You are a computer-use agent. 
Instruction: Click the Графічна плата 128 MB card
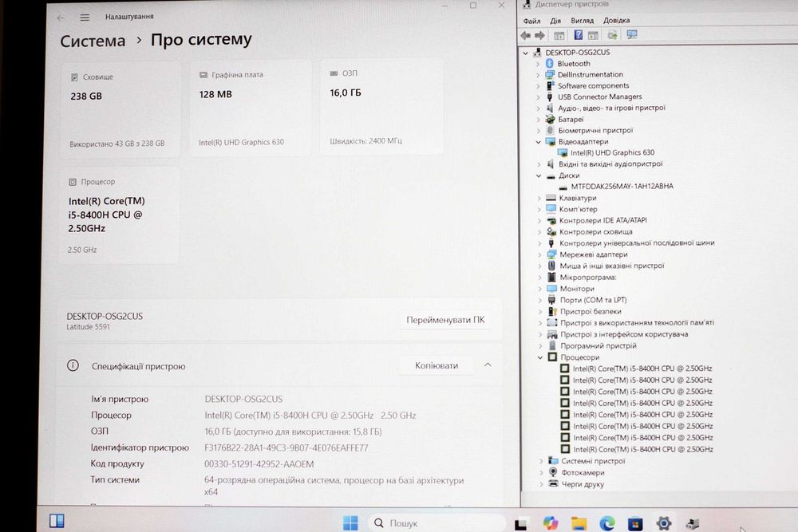tap(250, 108)
